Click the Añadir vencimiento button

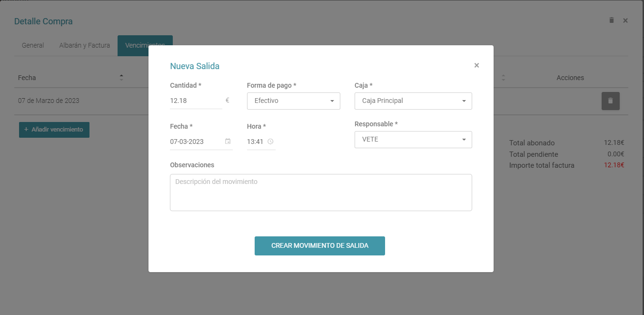click(x=54, y=130)
